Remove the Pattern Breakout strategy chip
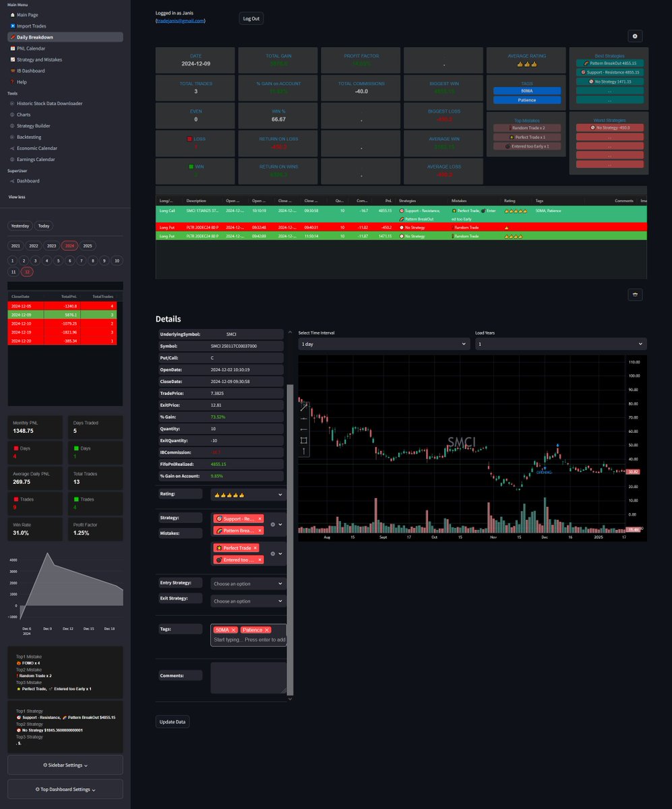The image size is (672, 809). (260, 531)
